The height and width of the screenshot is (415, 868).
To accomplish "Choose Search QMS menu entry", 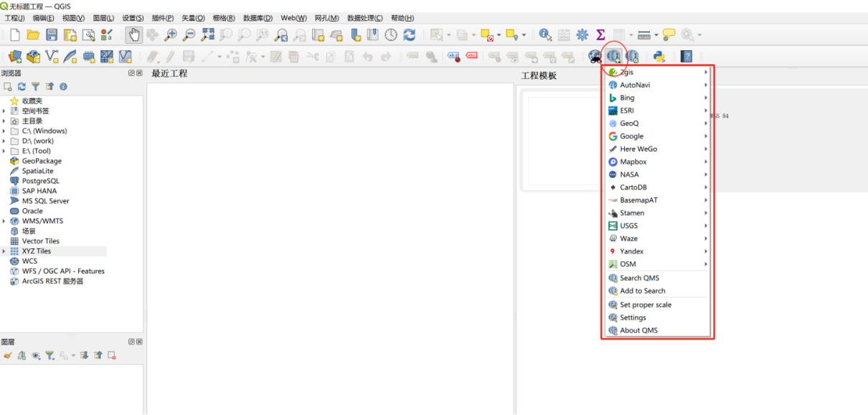I will [658, 278].
